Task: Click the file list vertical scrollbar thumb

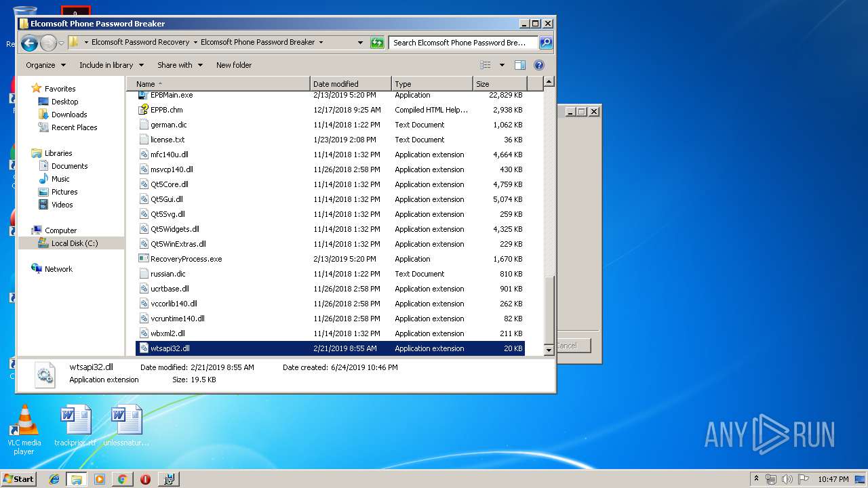Action: pyautogui.click(x=549, y=308)
